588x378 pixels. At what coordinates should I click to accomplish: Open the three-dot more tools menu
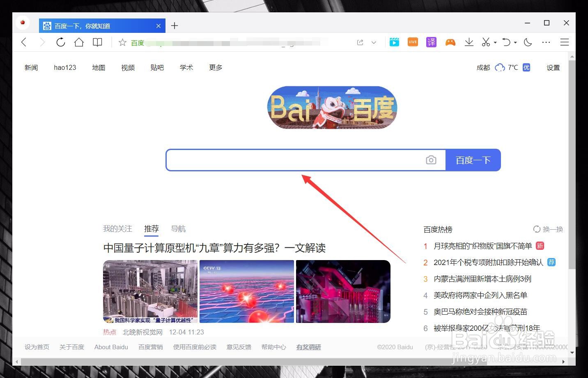(x=546, y=42)
